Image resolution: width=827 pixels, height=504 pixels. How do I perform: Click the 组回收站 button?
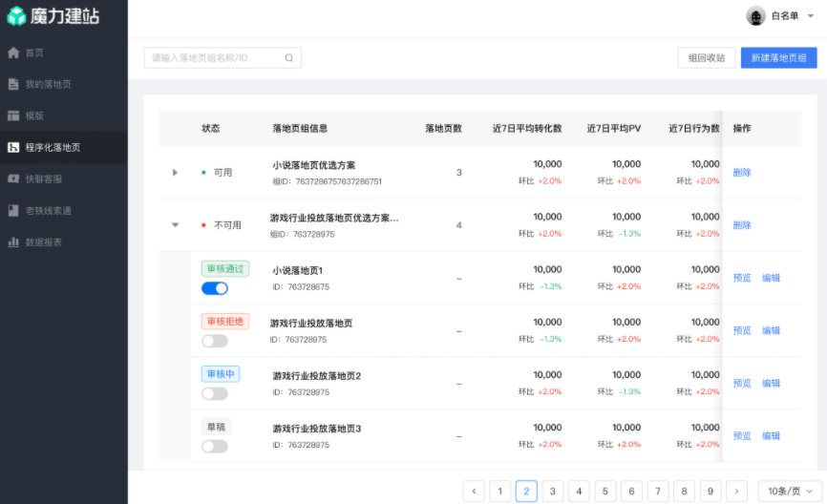coord(707,58)
